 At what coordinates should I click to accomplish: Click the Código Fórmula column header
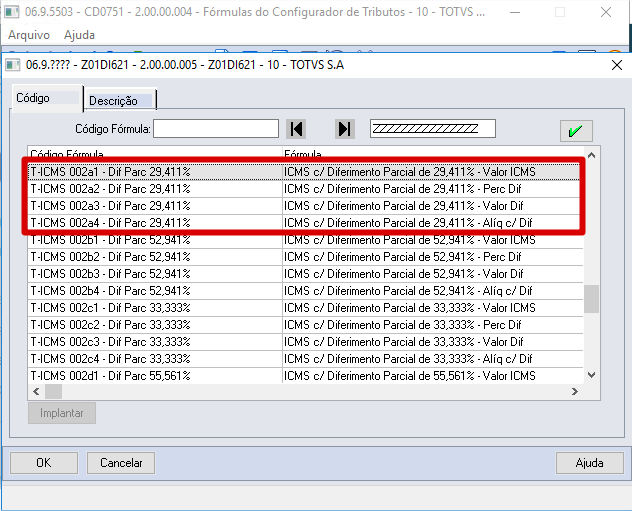(x=155, y=154)
